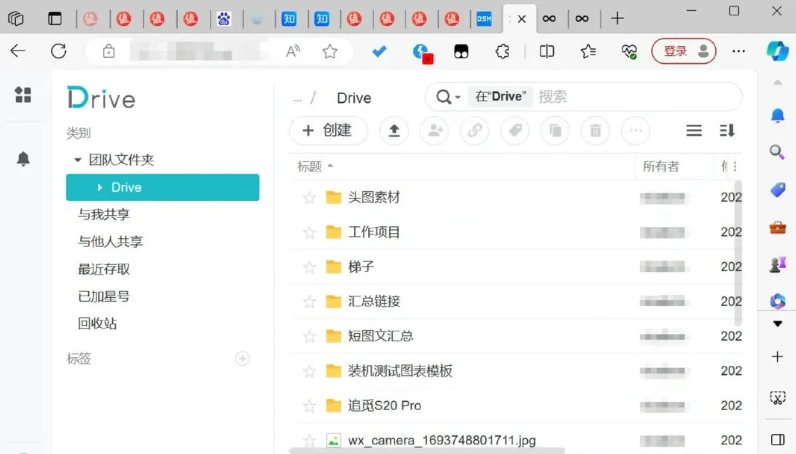Click the share with user icon
Image resolution: width=796 pixels, height=454 pixels.
435,131
